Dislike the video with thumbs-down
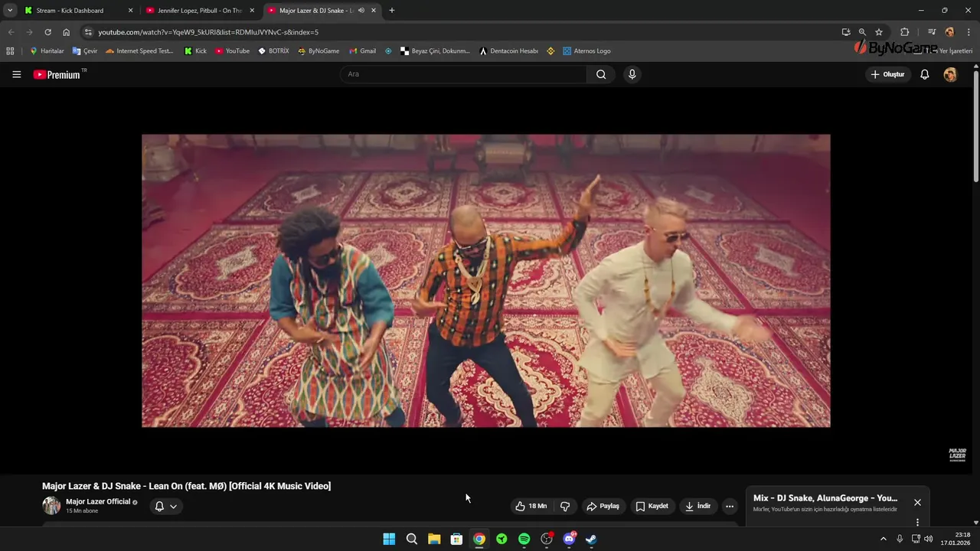The width and height of the screenshot is (980, 551). point(565,506)
